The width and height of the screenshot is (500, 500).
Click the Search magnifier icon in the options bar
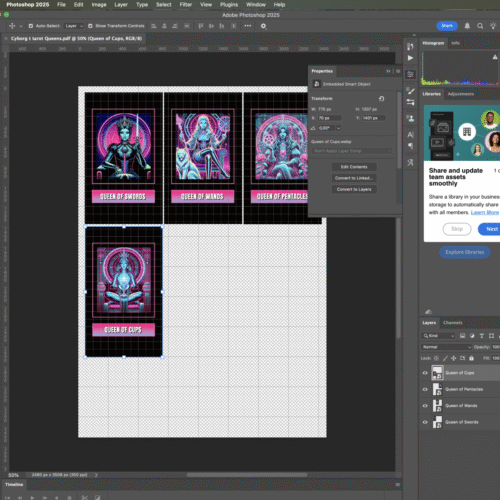[480, 26]
